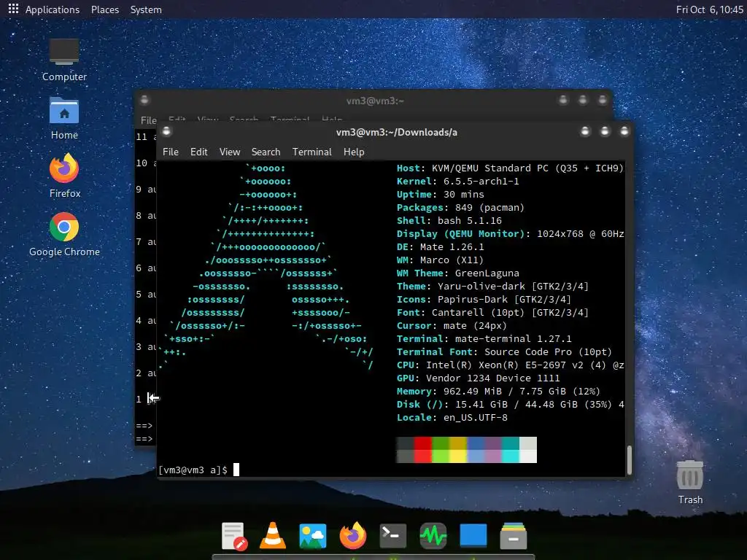Open the Edit menu in front terminal
The width and height of the screenshot is (747, 560).
(198, 152)
